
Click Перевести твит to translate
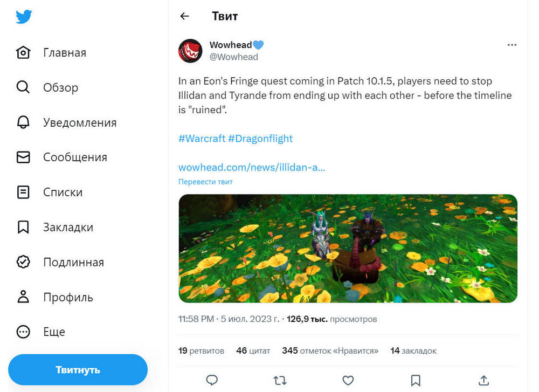[x=205, y=182]
